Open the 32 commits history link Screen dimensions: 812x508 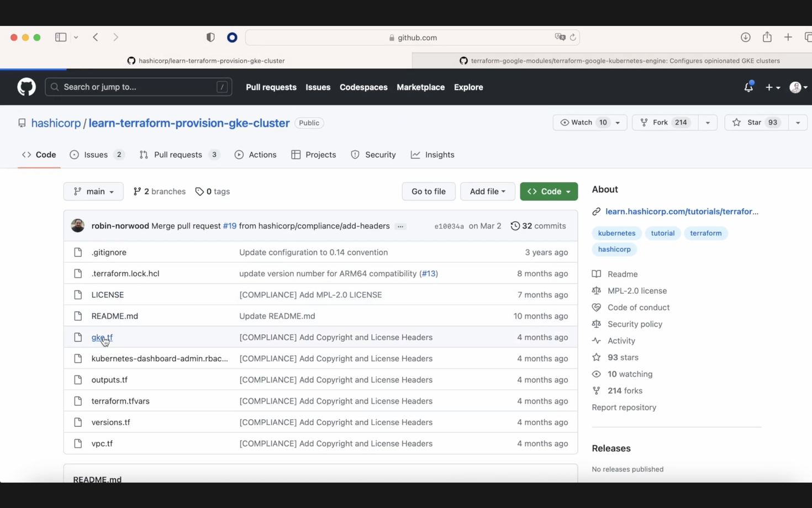click(538, 226)
